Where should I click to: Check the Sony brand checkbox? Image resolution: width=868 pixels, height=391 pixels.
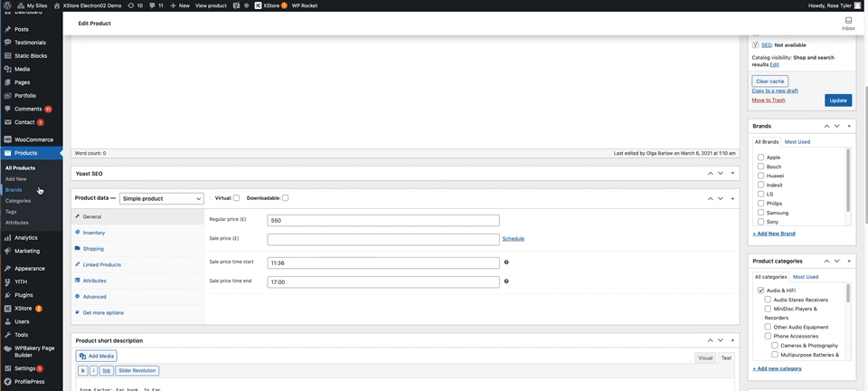point(760,222)
